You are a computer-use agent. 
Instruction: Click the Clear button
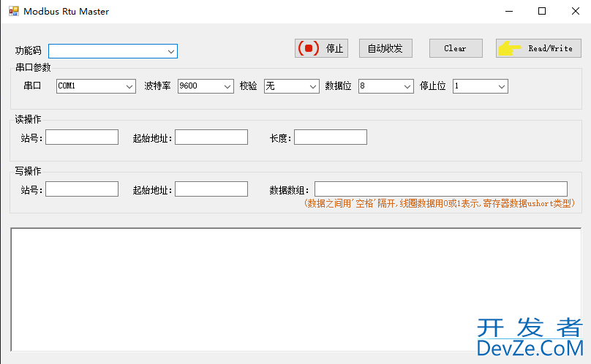(456, 48)
